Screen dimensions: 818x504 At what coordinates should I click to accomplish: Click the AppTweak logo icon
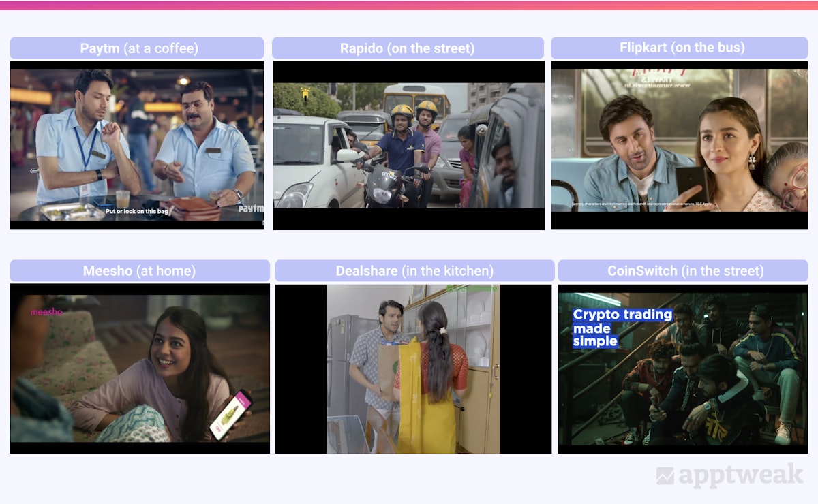click(x=665, y=476)
